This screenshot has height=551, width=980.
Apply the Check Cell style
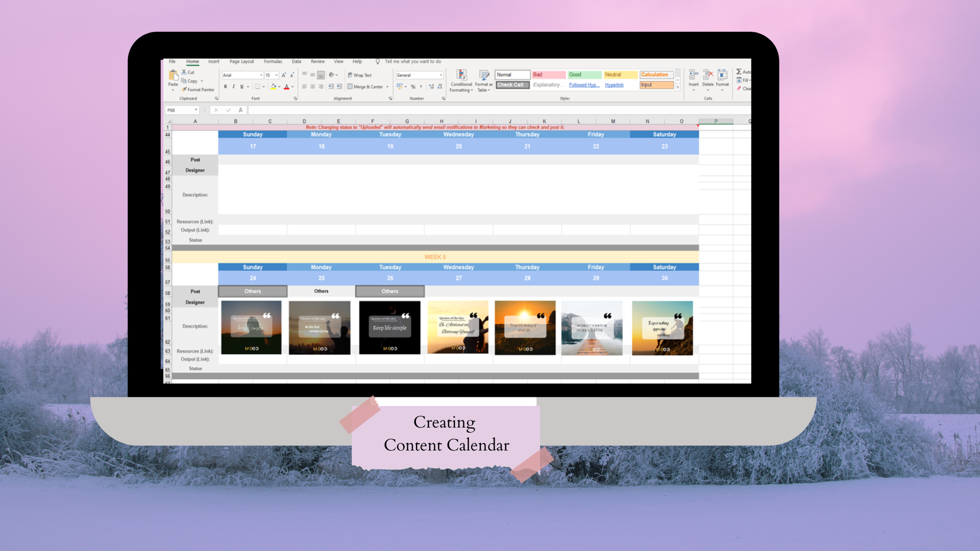tap(512, 85)
